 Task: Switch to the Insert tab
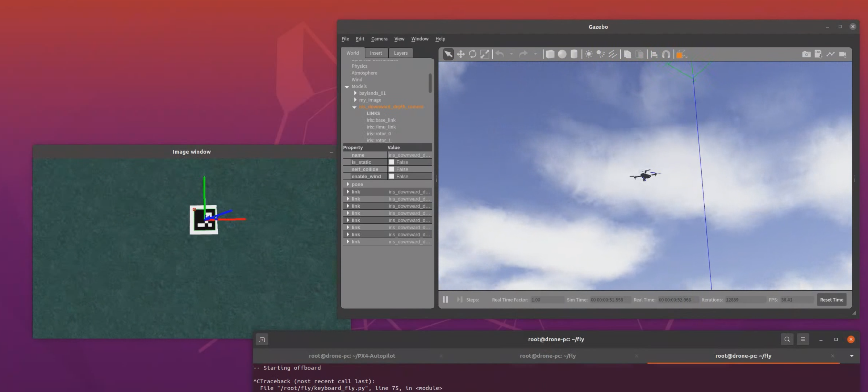376,53
